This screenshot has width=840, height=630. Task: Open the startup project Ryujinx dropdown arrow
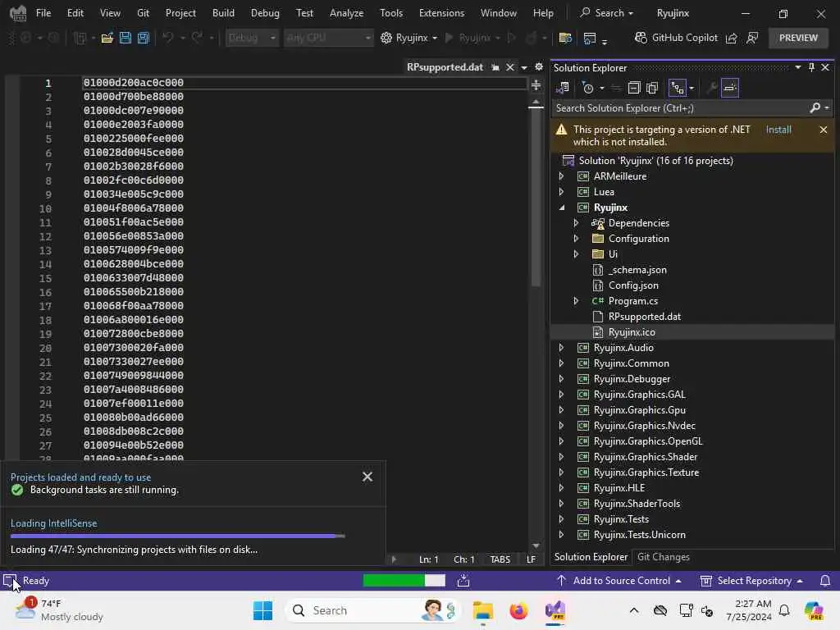pyautogui.click(x=435, y=38)
